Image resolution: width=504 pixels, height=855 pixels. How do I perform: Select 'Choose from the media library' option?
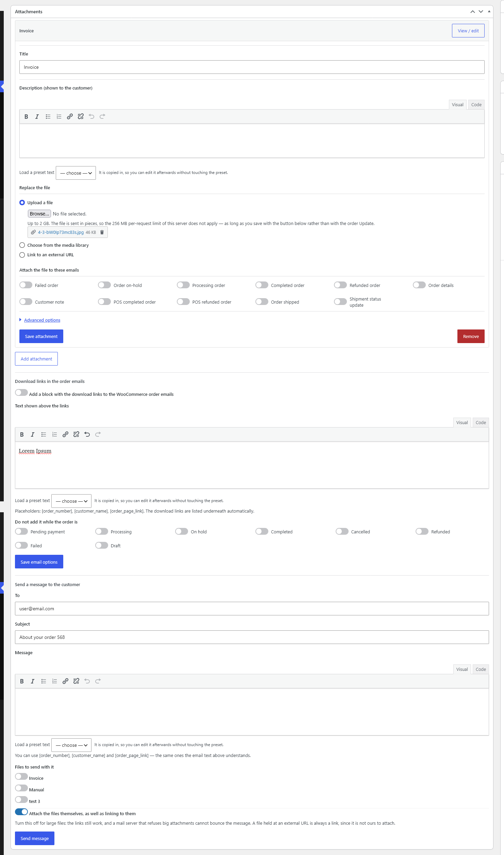coord(22,245)
